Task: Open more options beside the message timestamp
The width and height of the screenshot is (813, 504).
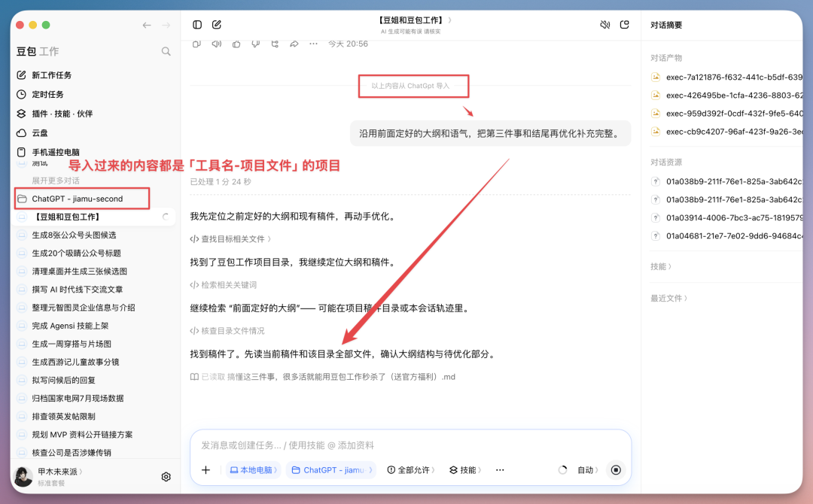Action: tap(313, 44)
